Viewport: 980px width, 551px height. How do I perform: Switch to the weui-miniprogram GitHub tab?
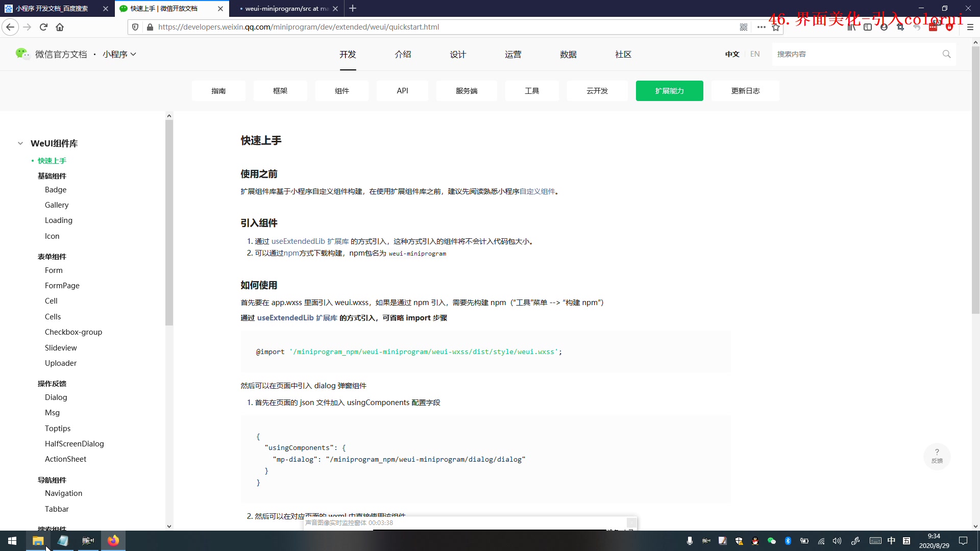pos(286,8)
